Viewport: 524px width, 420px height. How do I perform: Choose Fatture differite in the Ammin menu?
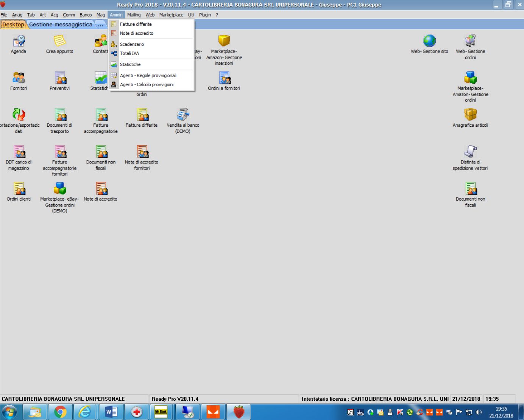click(151, 24)
